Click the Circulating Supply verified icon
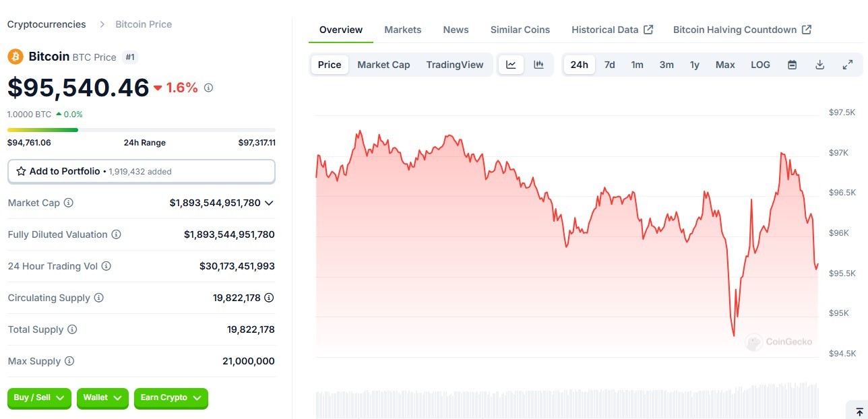 (x=269, y=298)
